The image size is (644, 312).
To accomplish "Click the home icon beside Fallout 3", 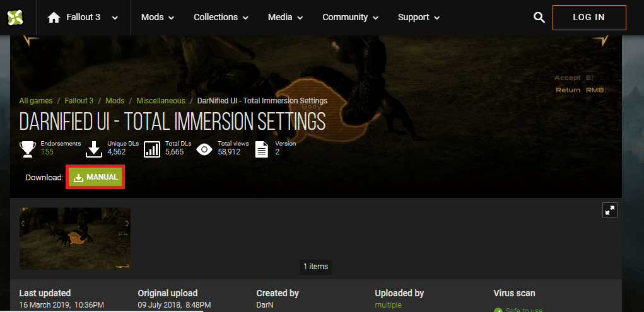I will pos(54,17).
